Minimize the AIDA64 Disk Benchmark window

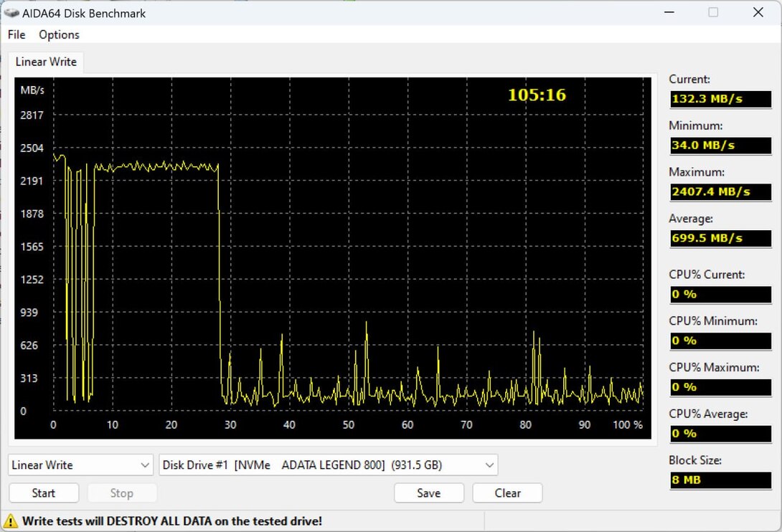pos(669,12)
